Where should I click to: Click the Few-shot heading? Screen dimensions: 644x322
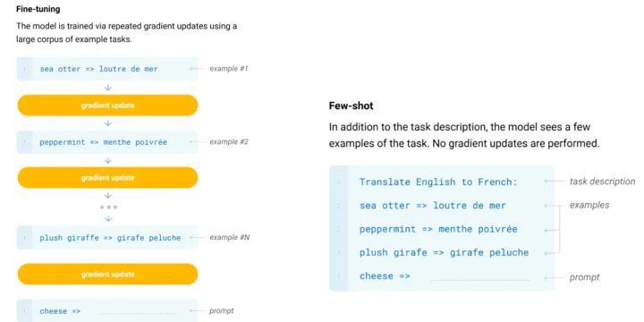[351, 106]
